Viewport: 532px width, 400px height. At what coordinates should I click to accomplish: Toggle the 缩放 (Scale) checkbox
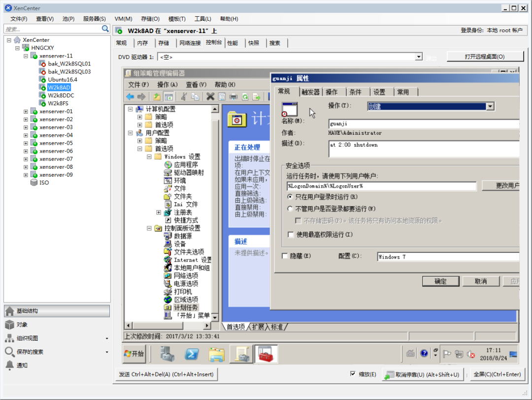[353, 374]
